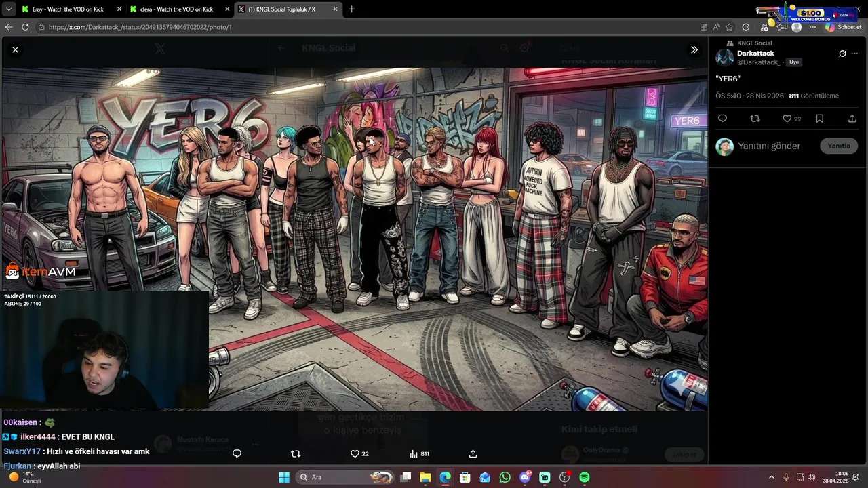
Task: Open Copilot 'Sohbet et' button
Action: (843, 27)
